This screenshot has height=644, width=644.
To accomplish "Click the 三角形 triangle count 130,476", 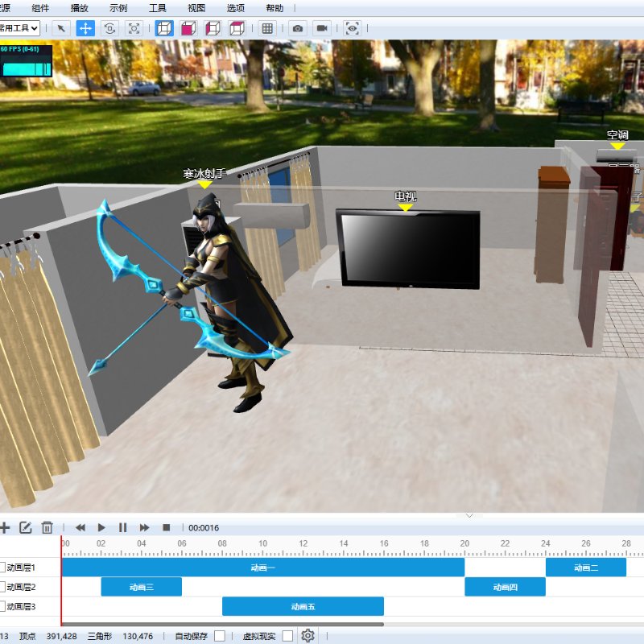I will (x=138, y=636).
